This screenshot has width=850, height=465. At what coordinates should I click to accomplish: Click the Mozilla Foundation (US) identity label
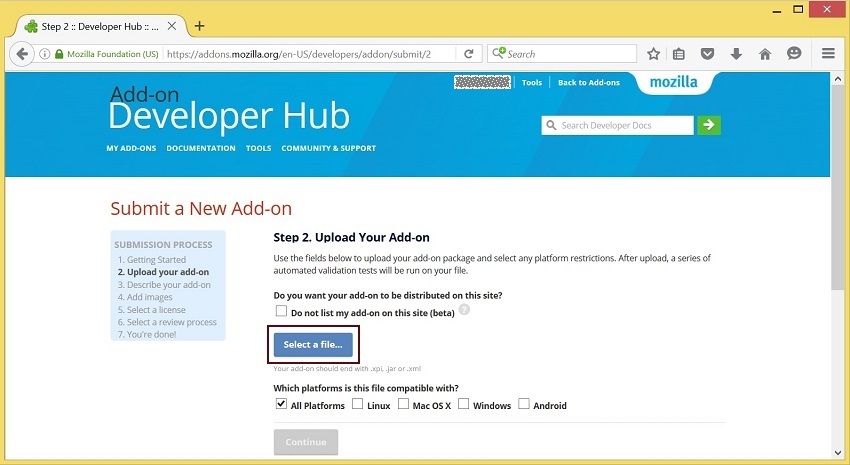click(113, 54)
